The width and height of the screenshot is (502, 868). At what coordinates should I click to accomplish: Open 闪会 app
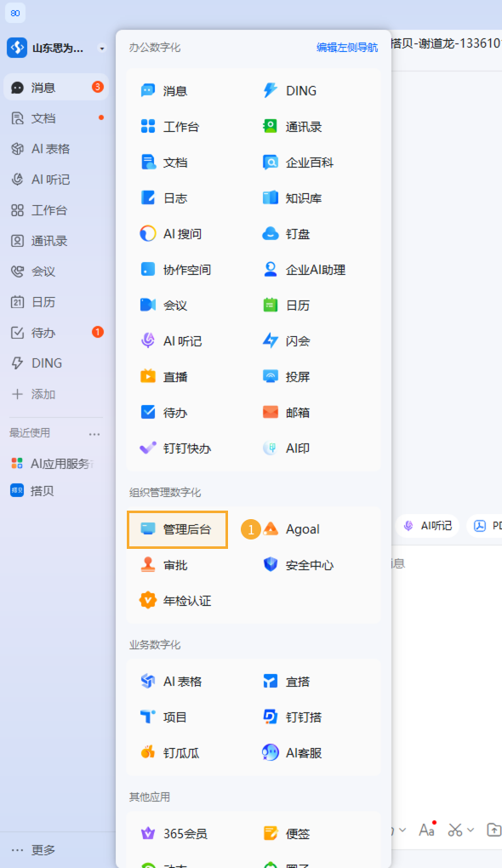click(x=286, y=341)
